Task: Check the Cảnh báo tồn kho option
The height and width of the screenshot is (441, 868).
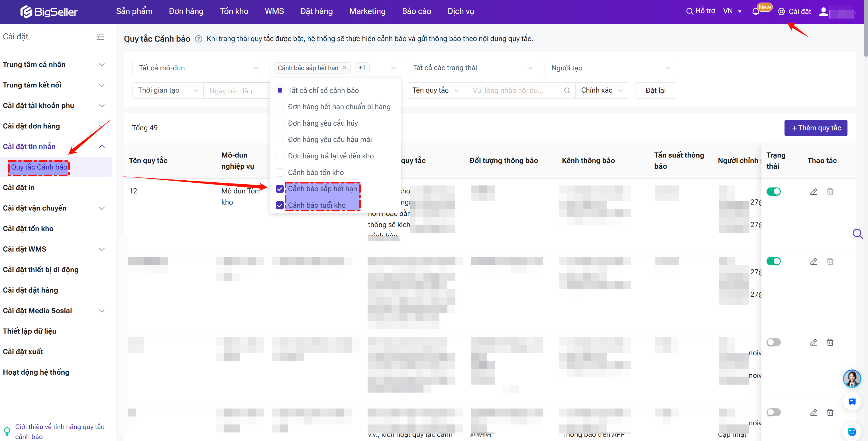Action: (x=280, y=172)
